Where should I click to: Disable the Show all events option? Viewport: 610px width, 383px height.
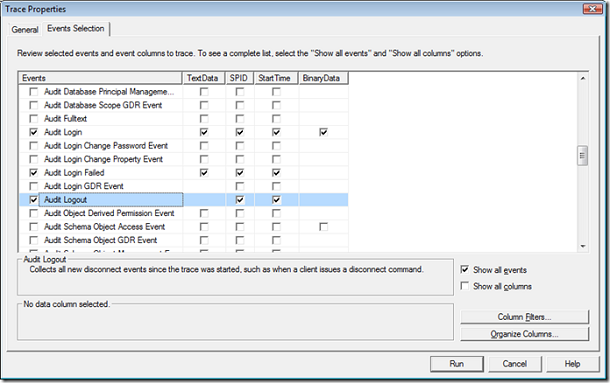coord(465,269)
